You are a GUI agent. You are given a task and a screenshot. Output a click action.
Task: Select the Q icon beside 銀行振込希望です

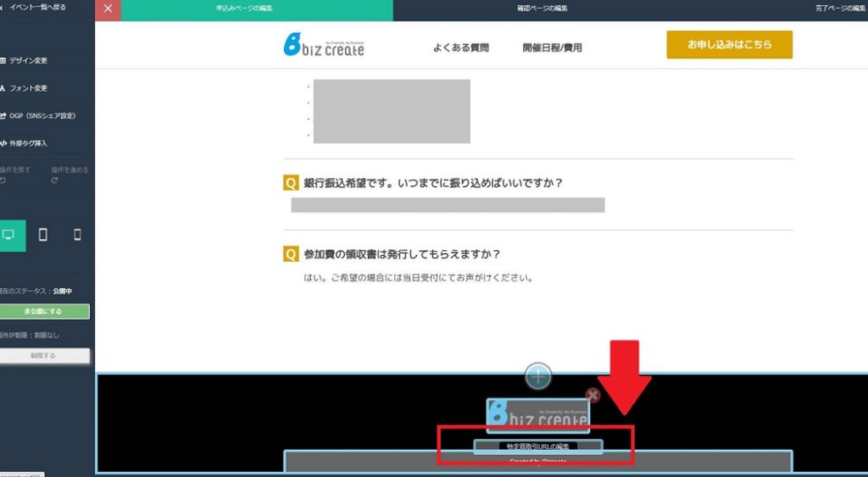click(291, 183)
